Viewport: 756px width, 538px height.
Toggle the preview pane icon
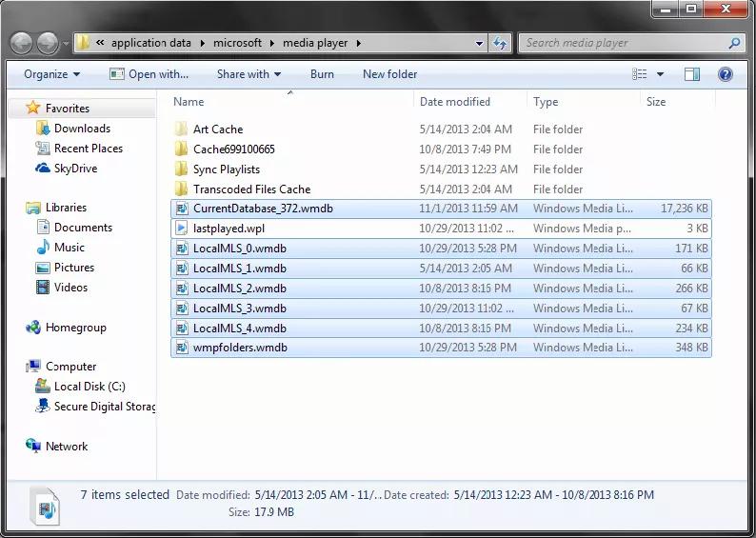pos(692,74)
